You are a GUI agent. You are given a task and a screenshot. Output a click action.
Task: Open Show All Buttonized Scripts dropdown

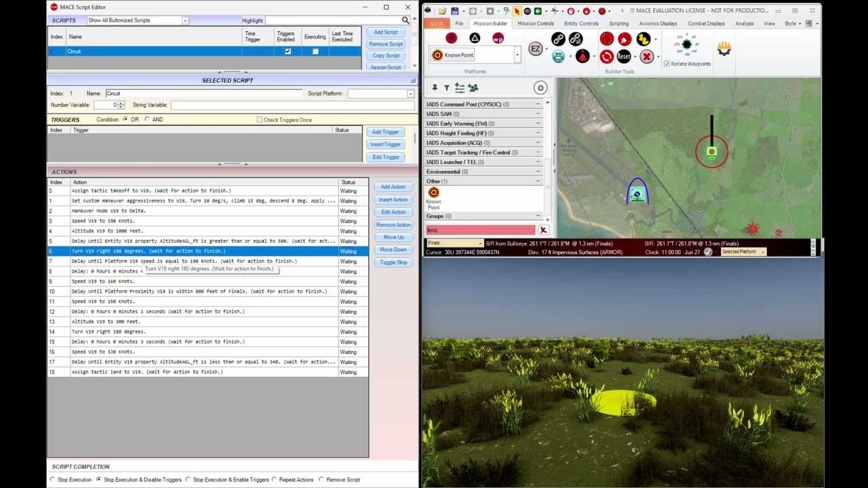184,20
